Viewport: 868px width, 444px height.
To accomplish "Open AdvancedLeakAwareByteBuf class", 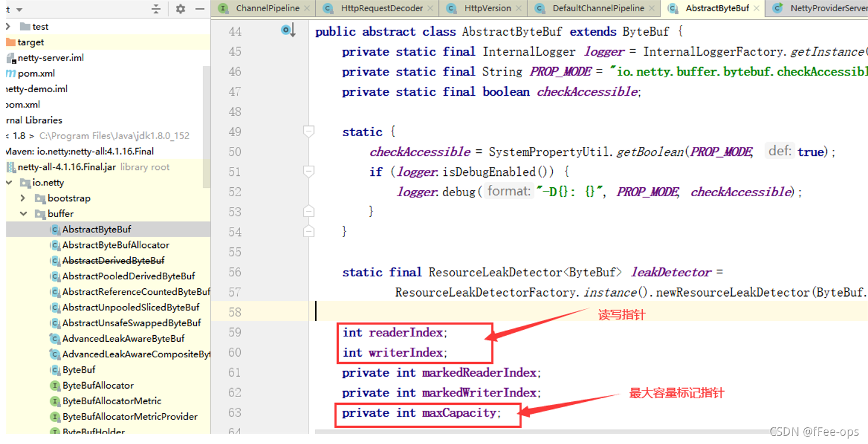I will [x=124, y=338].
